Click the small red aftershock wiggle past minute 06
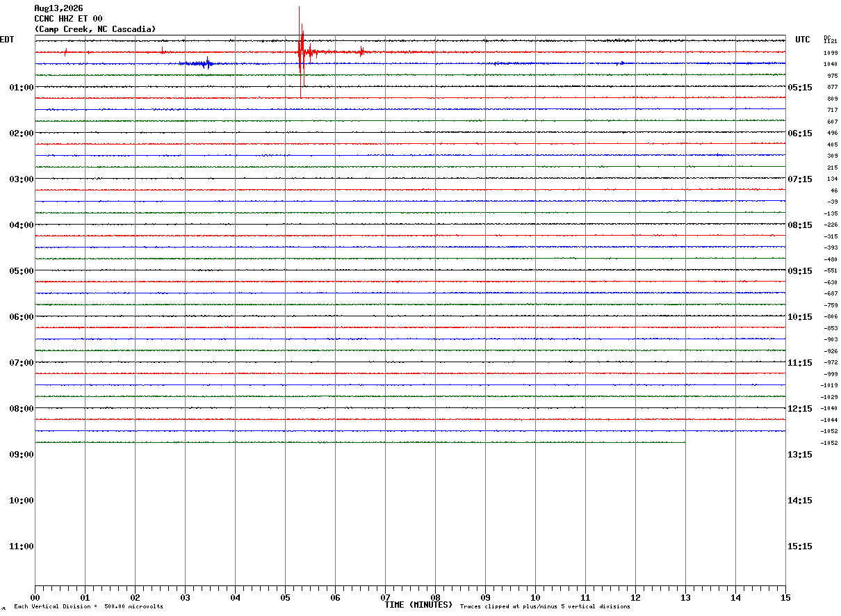 (x=361, y=51)
